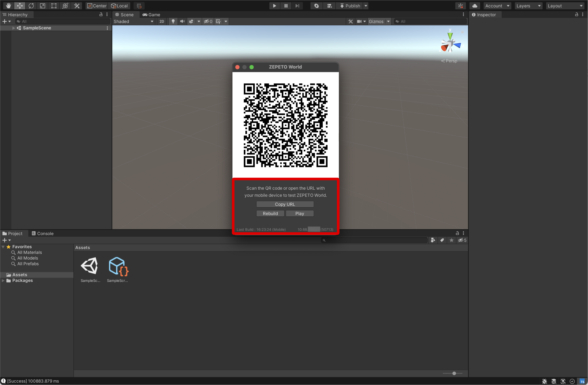Switch to the Game tab
The width and height of the screenshot is (588, 385).
click(x=151, y=15)
